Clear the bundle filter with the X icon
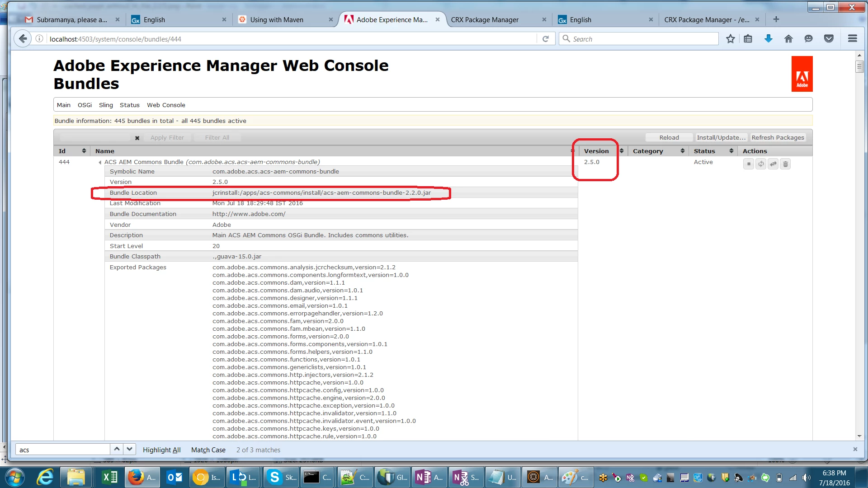The width and height of the screenshot is (868, 488). [x=137, y=138]
